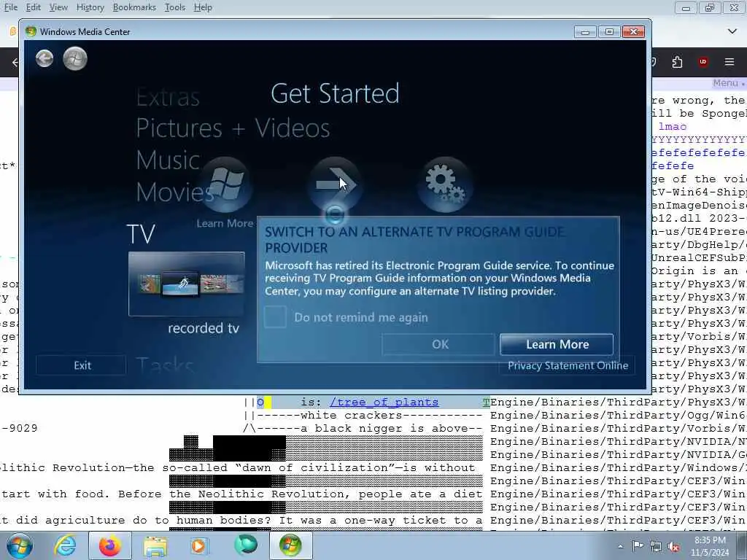The height and width of the screenshot is (560, 747).
Task: Open the Firefox extensions puzzle icon
Action: pos(677,62)
